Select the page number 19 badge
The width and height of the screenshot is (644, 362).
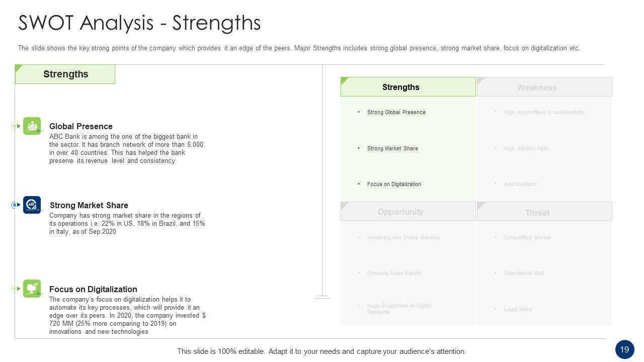click(624, 349)
